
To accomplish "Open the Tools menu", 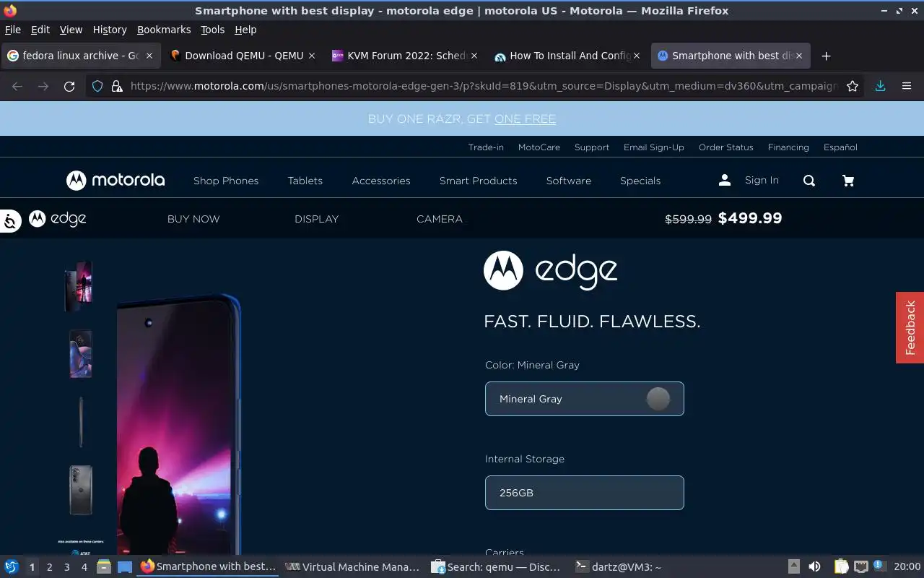I will point(213,30).
